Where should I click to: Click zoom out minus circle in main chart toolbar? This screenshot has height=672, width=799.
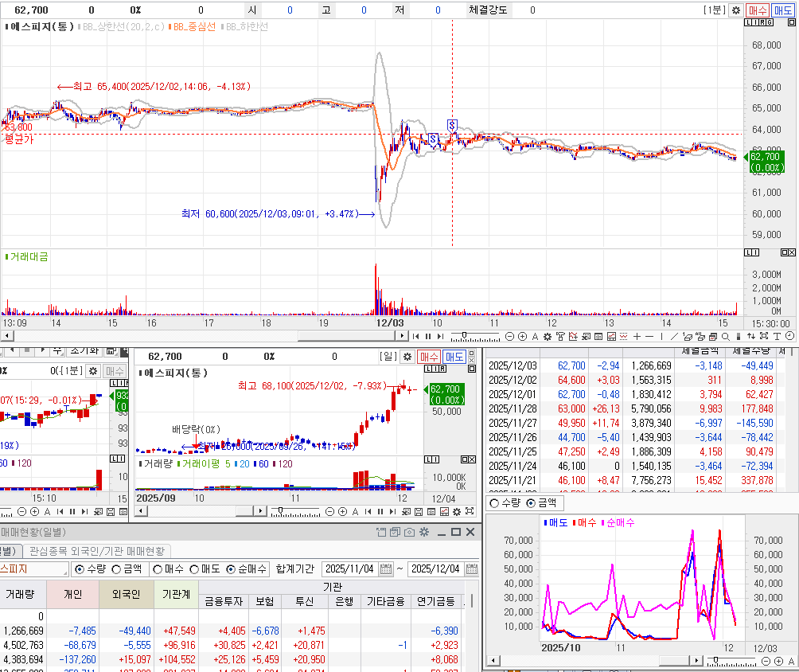(509, 337)
